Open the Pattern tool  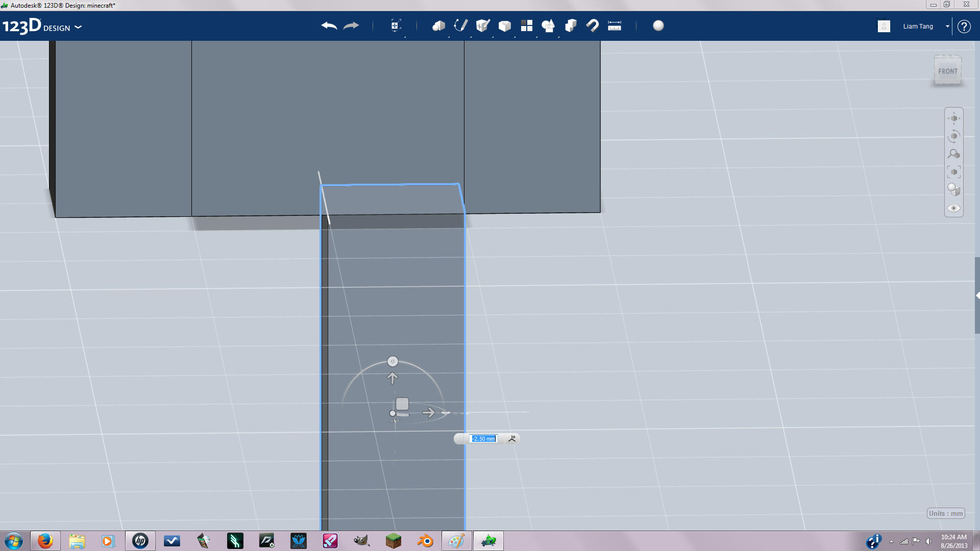(527, 26)
